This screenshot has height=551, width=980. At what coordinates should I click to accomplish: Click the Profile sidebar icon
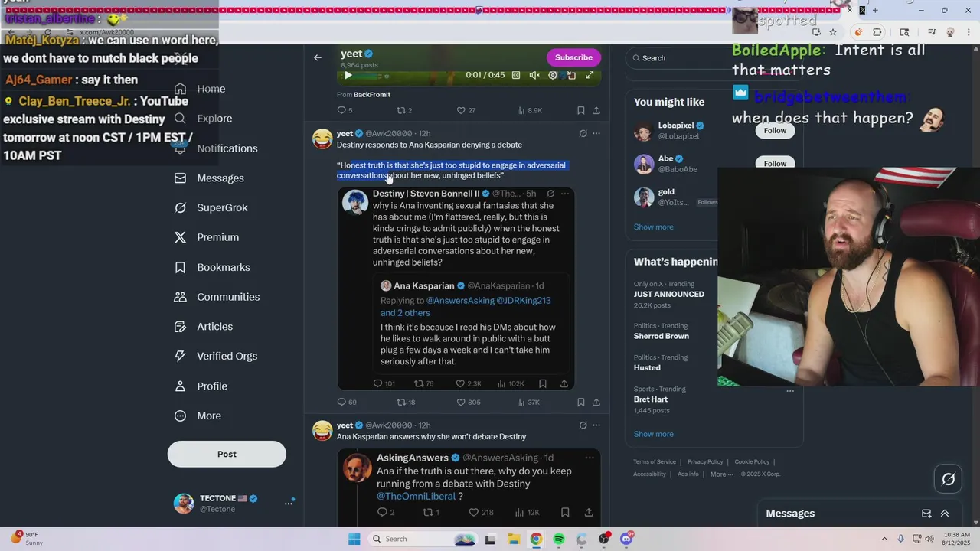click(x=180, y=386)
